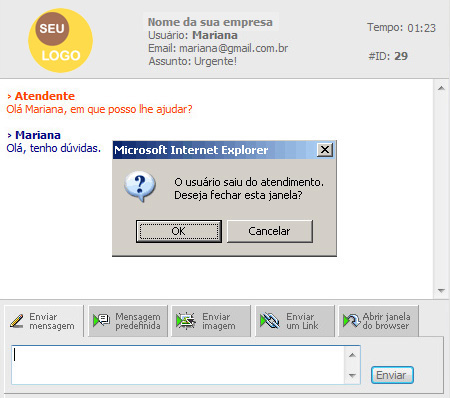The width and height of the screenshot is (450, 398).
Task: Click the browser arrow icon for Abrir janela
Action: (x=352, y=321)
